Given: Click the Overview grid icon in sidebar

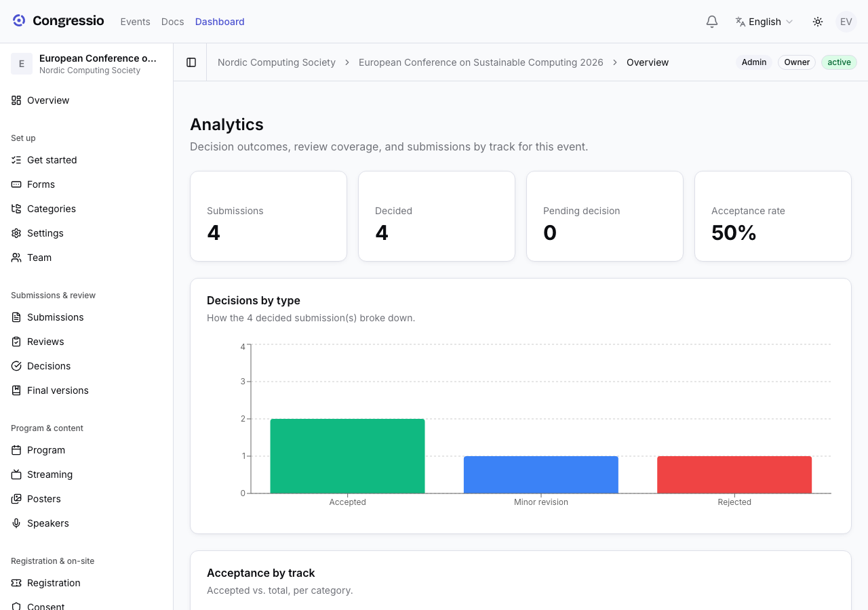Looking at the screenshot, I should click(x=16, y=100).
